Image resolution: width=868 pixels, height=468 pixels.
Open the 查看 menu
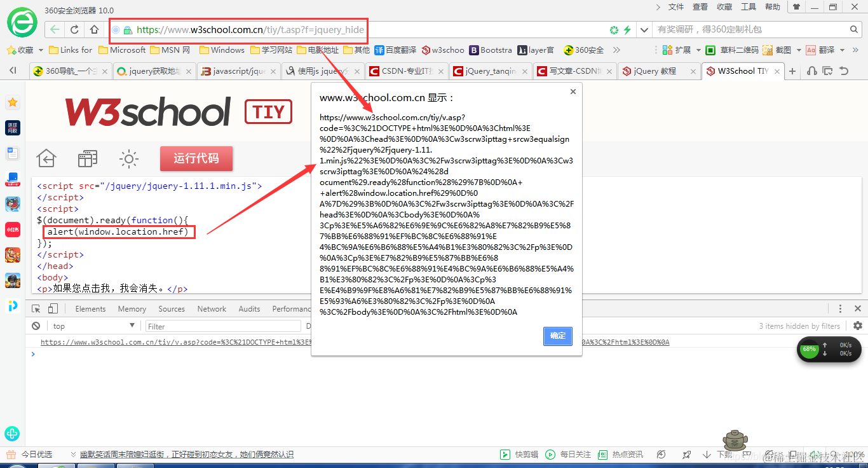[x=700, y=7]
